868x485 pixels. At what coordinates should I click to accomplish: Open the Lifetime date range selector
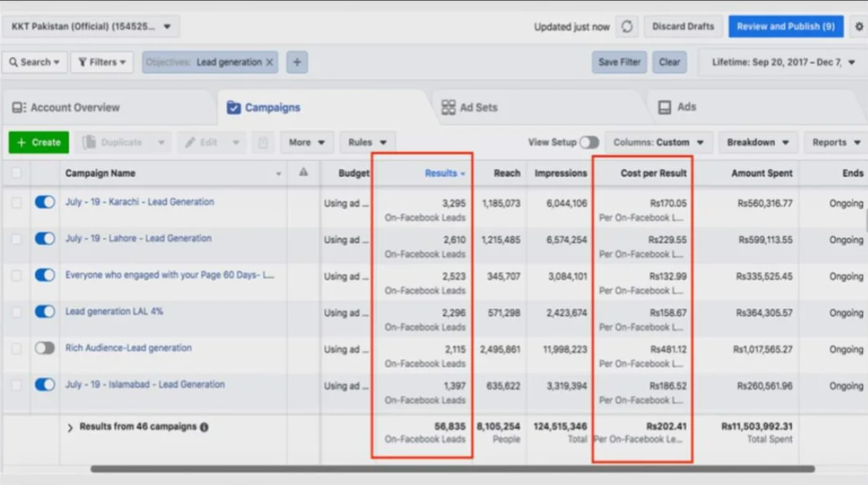point(782,62)
